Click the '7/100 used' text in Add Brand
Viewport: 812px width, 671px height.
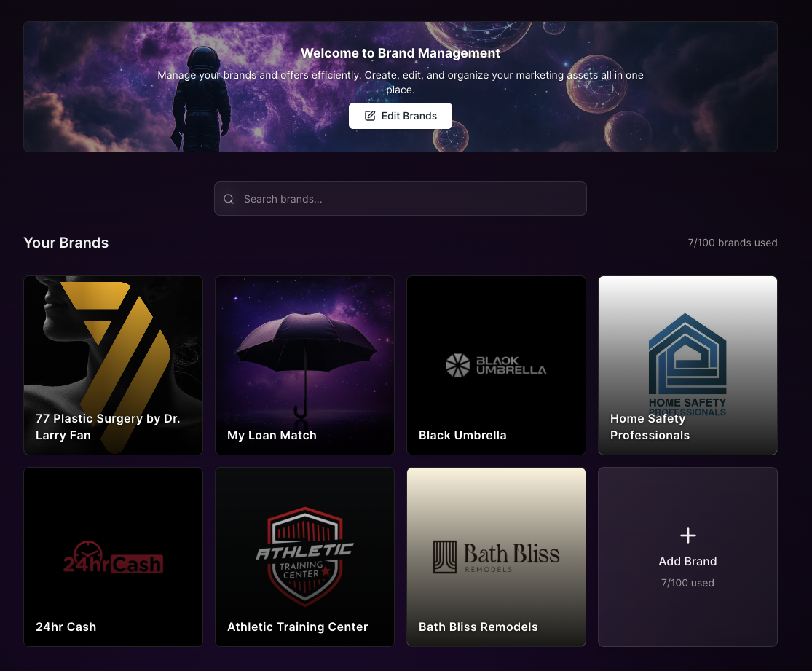click(x=687, y=583)
